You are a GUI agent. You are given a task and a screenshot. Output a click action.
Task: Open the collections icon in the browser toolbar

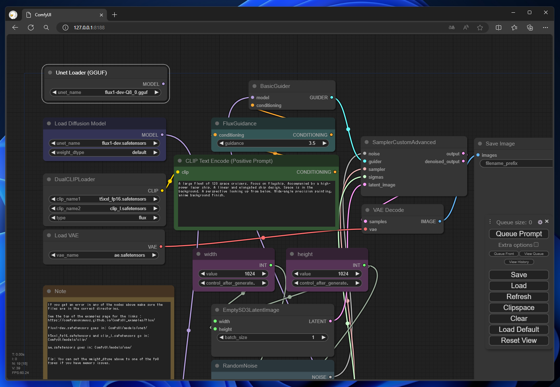(x=530, y=27)
